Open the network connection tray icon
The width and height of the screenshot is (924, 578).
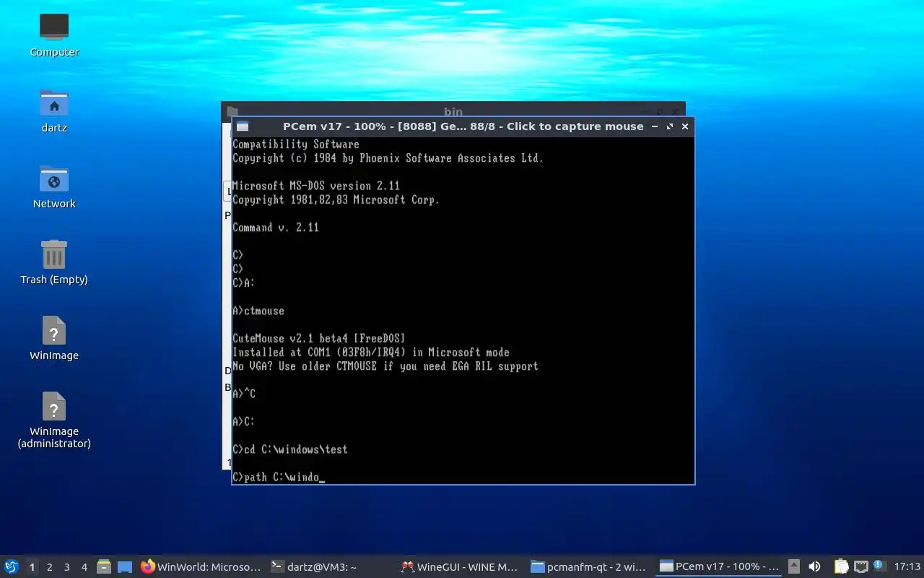click(860, 566)
